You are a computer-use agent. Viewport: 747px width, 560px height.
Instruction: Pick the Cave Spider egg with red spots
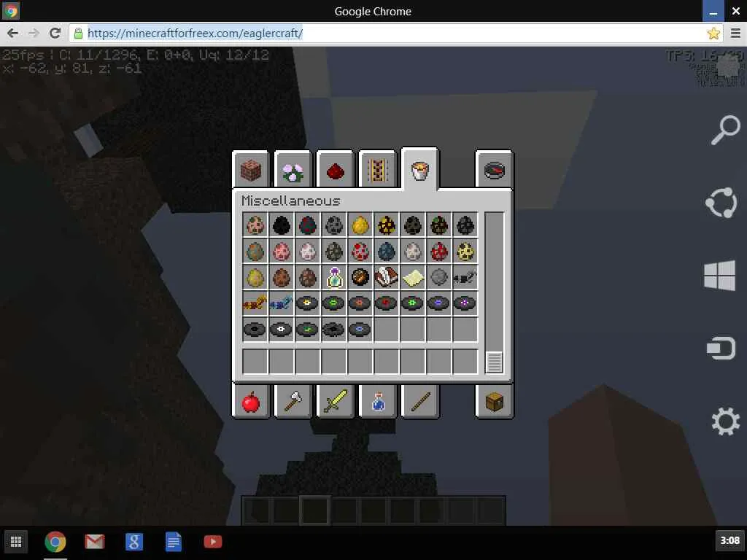click(x=307, y=225)
